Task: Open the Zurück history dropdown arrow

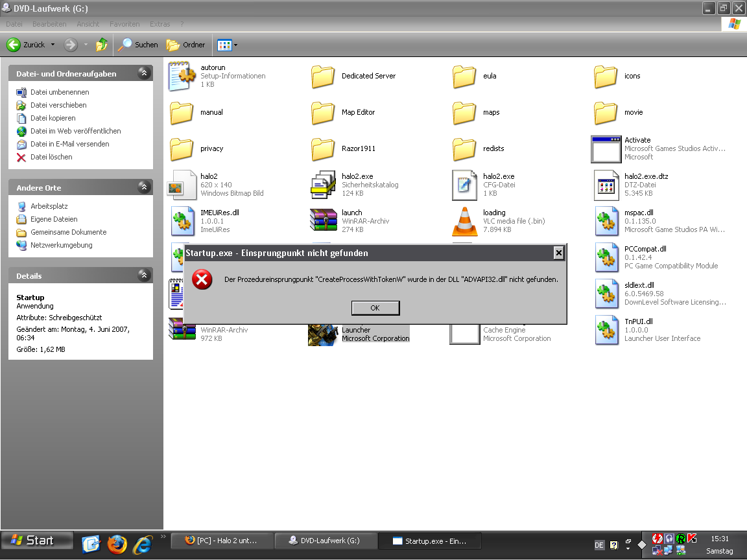Action: click(x=53, y=45)
